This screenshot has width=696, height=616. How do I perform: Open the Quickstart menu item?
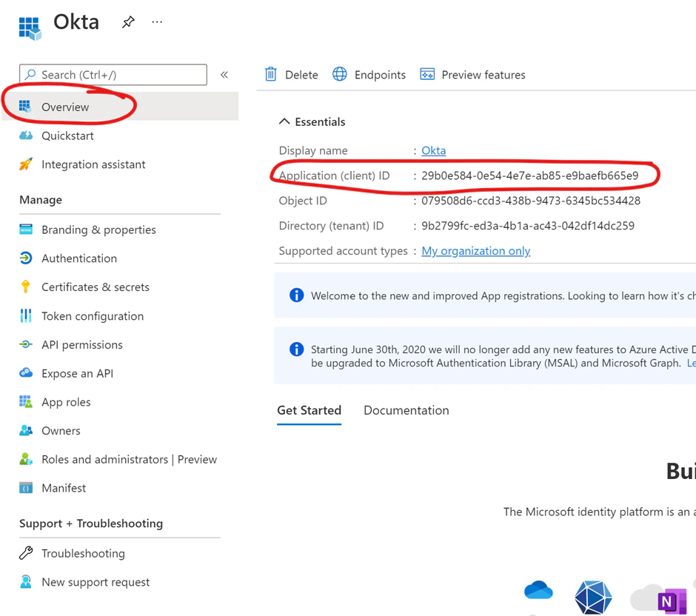coord(67,135)
